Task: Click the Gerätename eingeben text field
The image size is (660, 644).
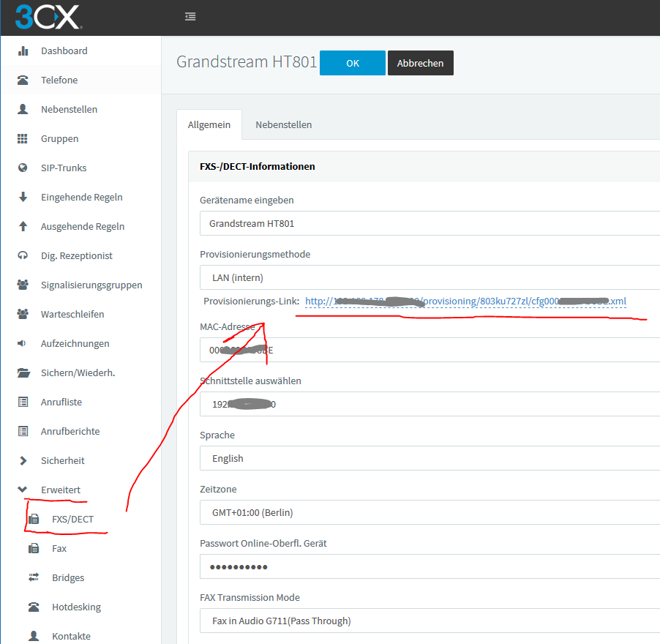Action: click(430, 223)
